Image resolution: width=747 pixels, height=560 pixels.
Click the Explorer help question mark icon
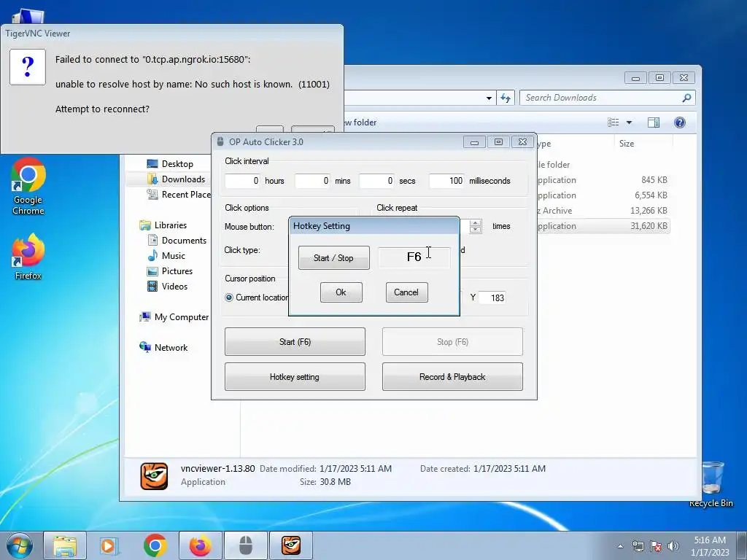pos(680,122)
